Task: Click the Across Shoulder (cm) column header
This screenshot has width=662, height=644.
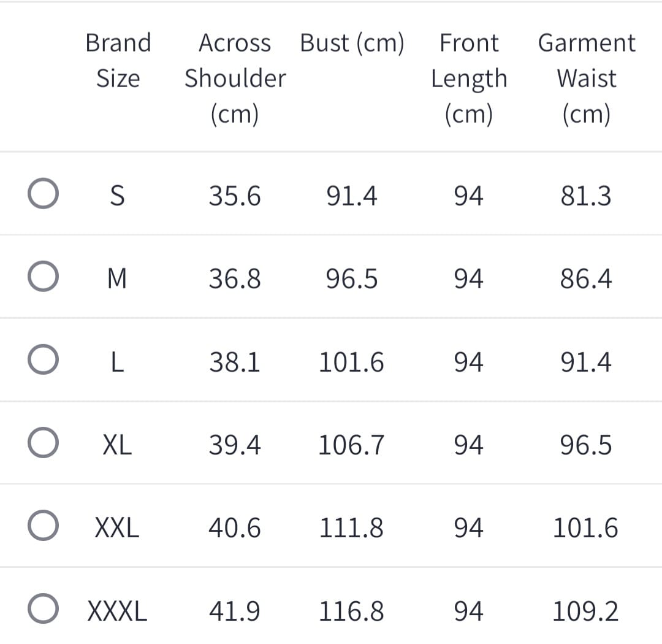Action: tap(235, 79)
